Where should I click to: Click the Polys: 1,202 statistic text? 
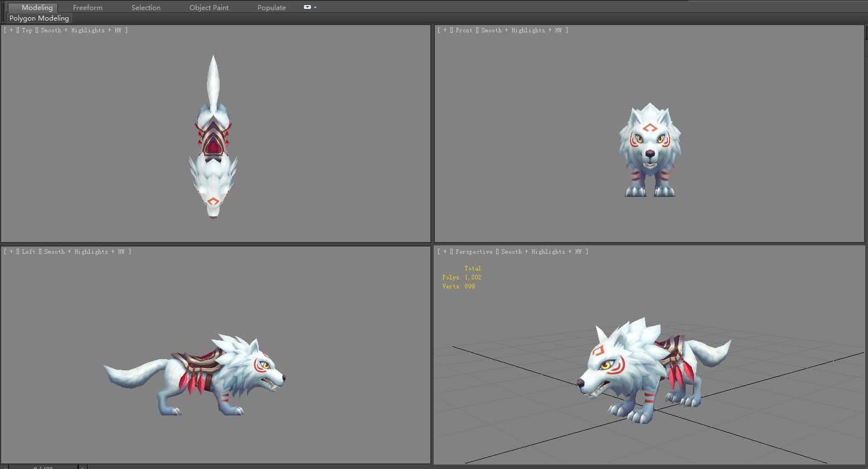[462, 277]
